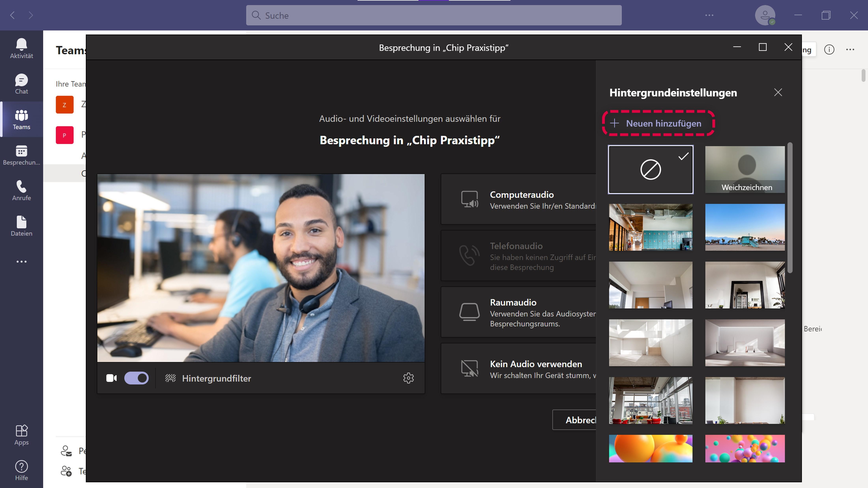Select the beach background thumbnail

tap(745, 227)
